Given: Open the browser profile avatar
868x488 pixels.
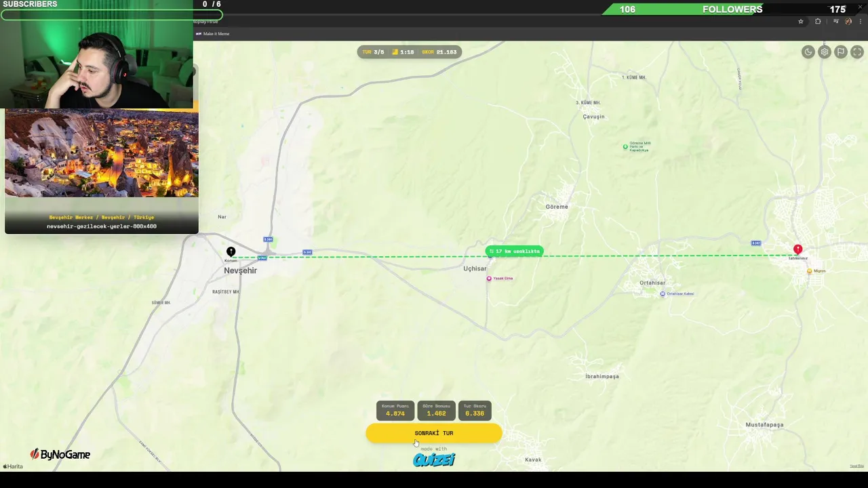Looking at the screenshot, I should [848, 22].
